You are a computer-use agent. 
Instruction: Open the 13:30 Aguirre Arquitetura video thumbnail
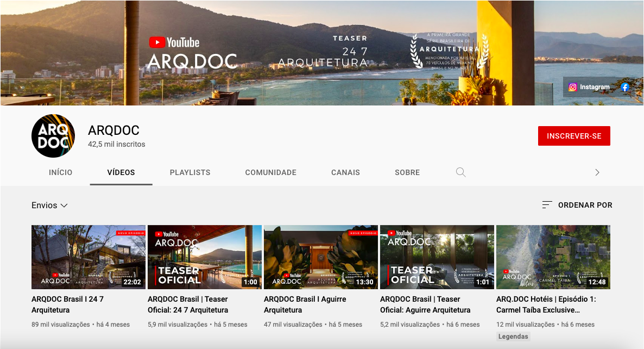(321, 257)
